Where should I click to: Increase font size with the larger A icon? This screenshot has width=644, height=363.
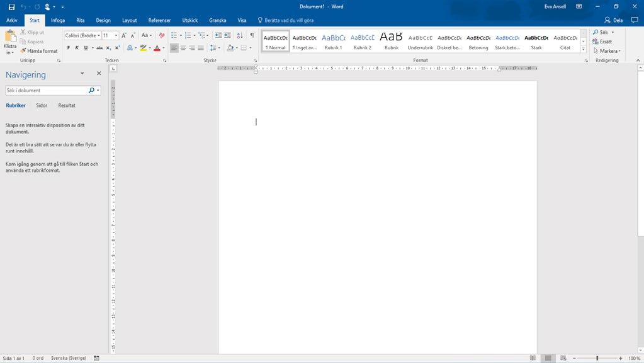click(123, 35)
